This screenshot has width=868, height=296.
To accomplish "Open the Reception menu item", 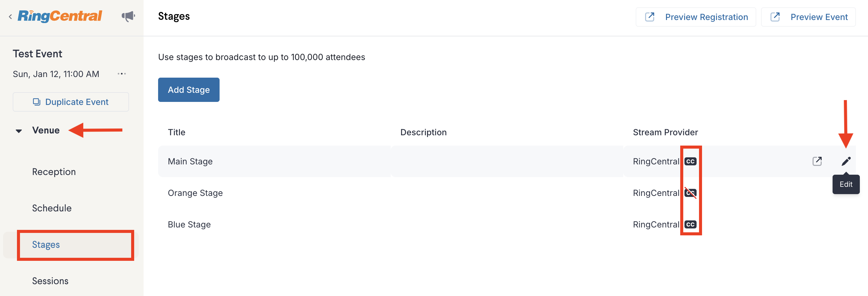I will pos(54,172).
